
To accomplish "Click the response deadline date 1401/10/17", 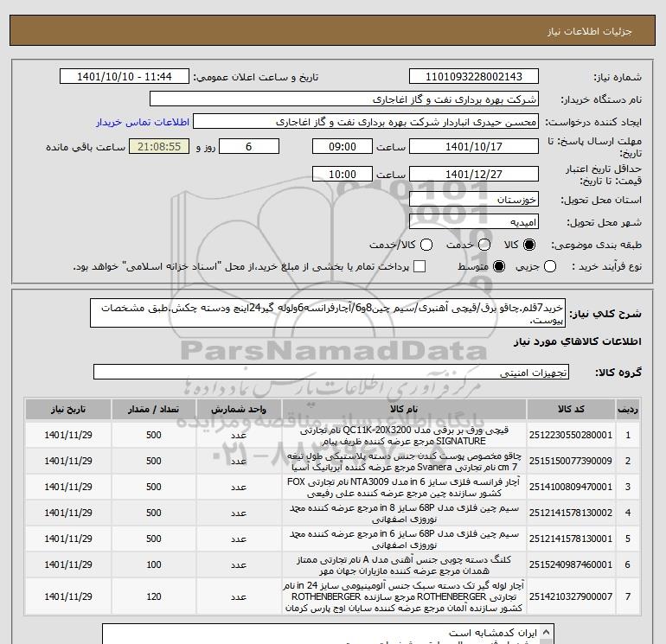I will [x=474, y=146].
